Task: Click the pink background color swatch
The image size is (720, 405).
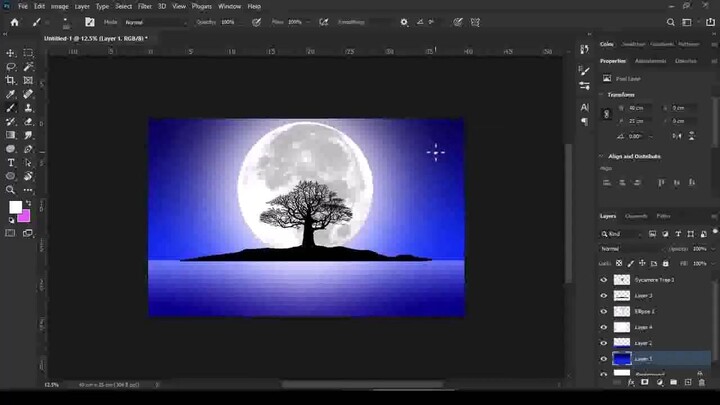Action: click(x=25, y=217)
